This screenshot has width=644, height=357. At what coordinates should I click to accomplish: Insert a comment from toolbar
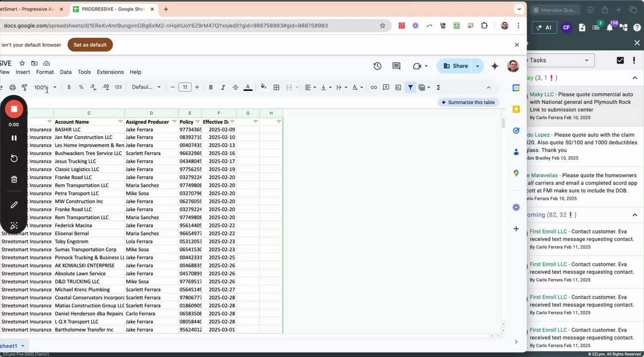click(386, 87)
